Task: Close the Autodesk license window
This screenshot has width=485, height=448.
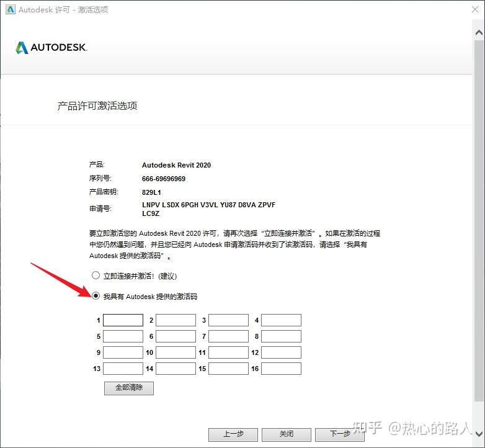Action: point(476,9)
